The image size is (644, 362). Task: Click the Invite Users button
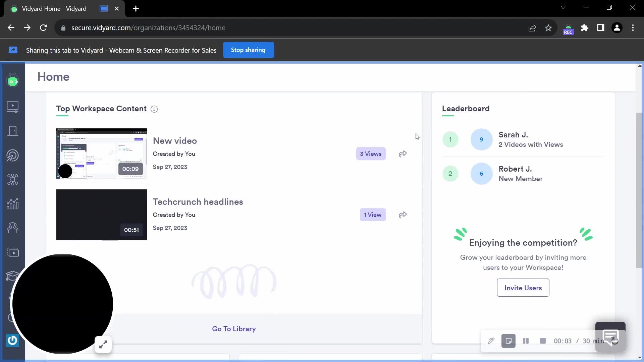point(523,288)
